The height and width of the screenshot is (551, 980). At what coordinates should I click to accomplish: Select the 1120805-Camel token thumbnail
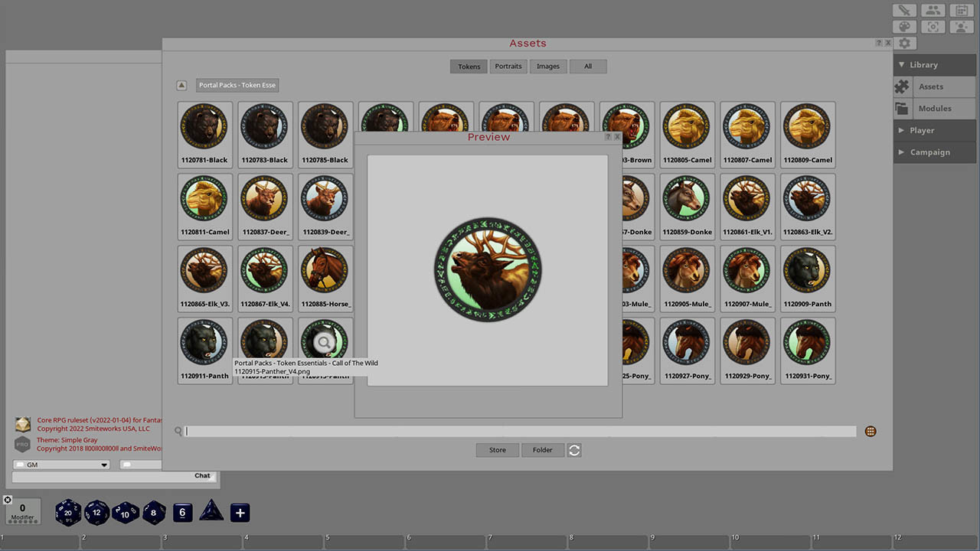tap(687, 126)
